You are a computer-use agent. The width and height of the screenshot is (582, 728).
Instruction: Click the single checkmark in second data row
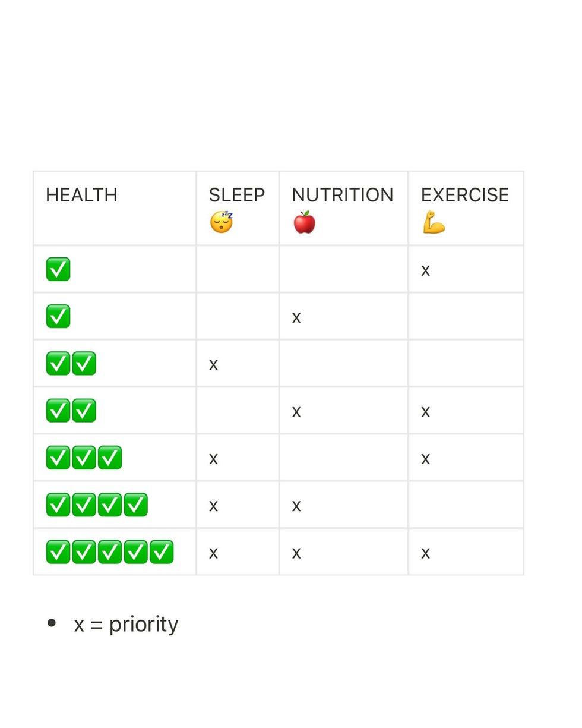pyautogui.click(x=58, y=316)
